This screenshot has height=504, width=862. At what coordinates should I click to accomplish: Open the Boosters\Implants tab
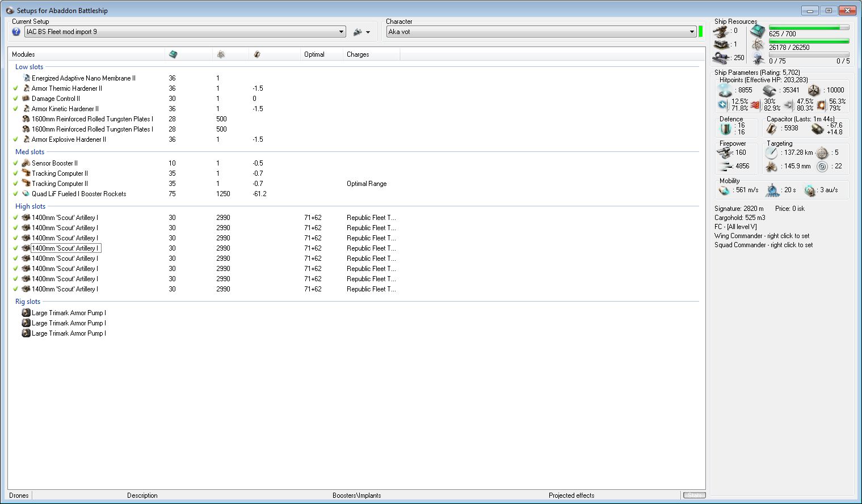coord(357,495)
